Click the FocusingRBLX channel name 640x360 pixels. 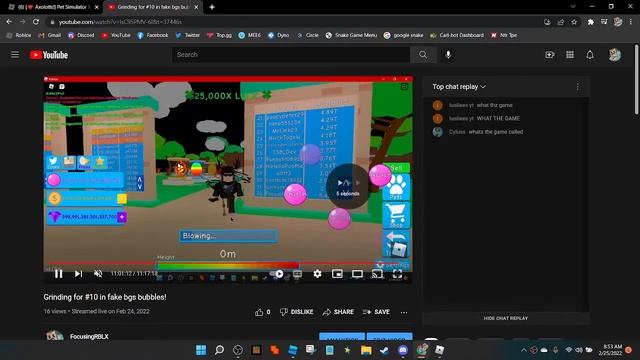tap(89, 336)
